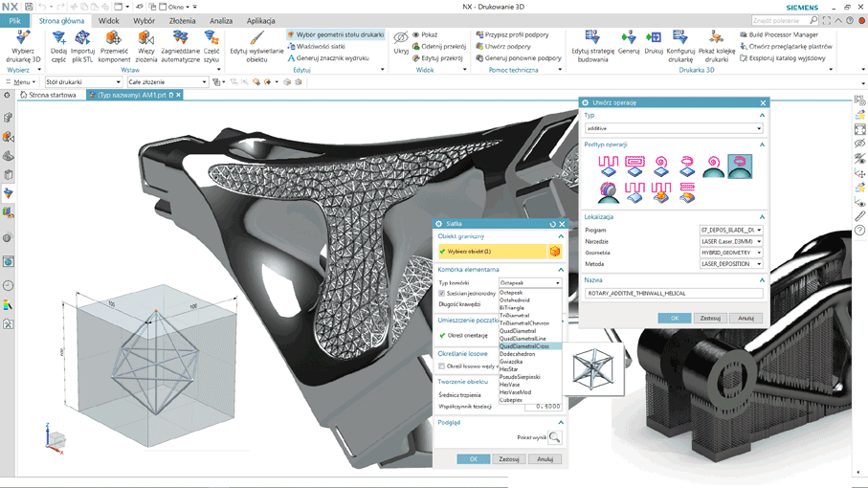Click Anuluj in Utwórz operację dialog

746,318
